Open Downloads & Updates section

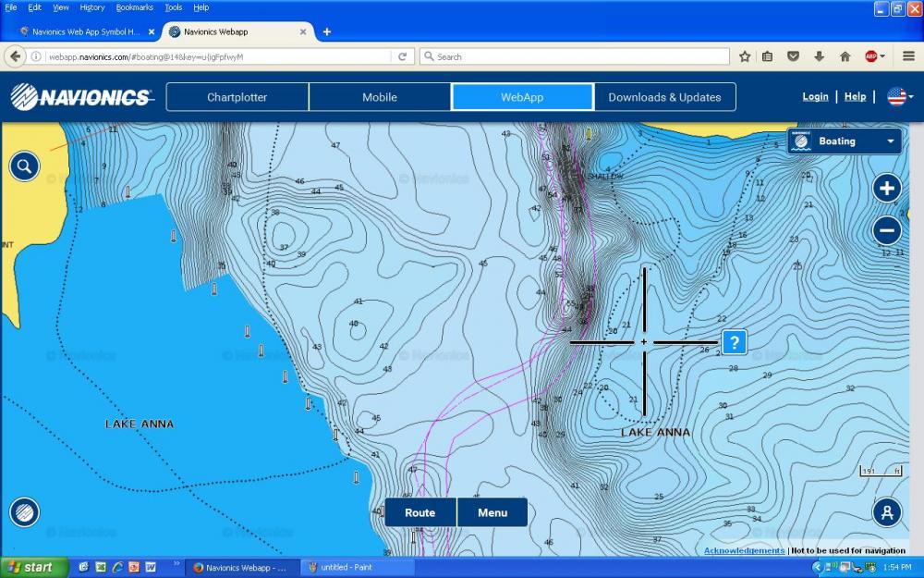point(664,97)
